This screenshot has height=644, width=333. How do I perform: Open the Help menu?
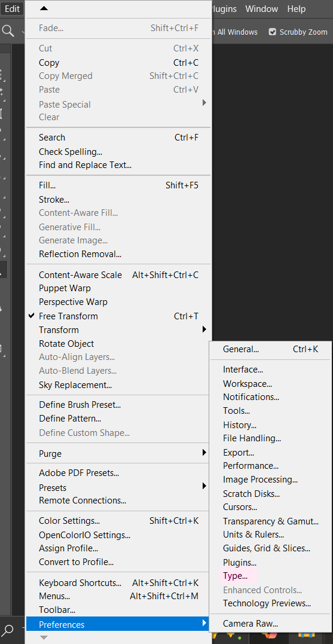296,8
